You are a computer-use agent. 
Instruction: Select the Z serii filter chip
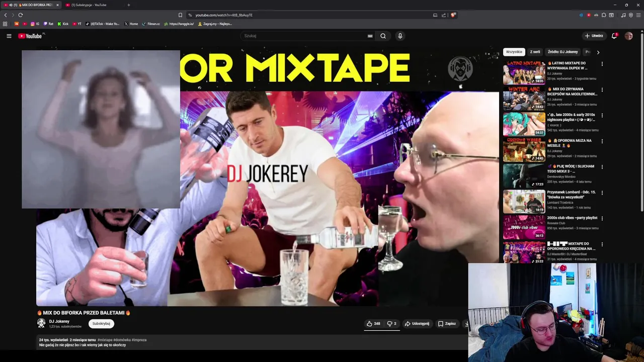(x=535, y=52)
